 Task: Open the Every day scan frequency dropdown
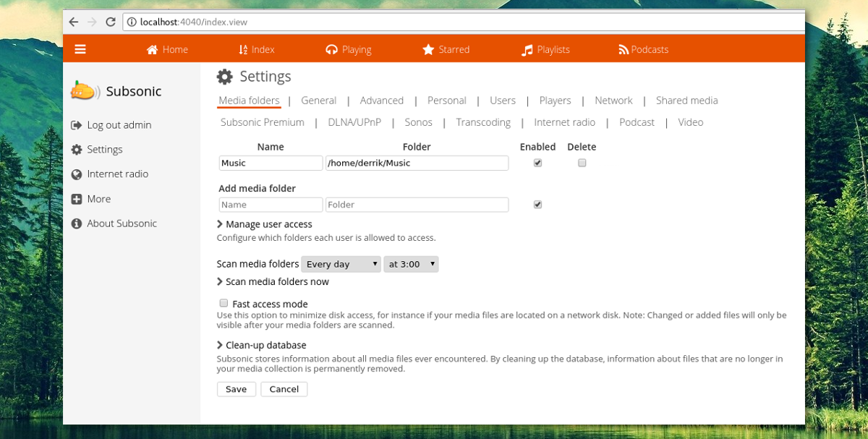point(341,264)
